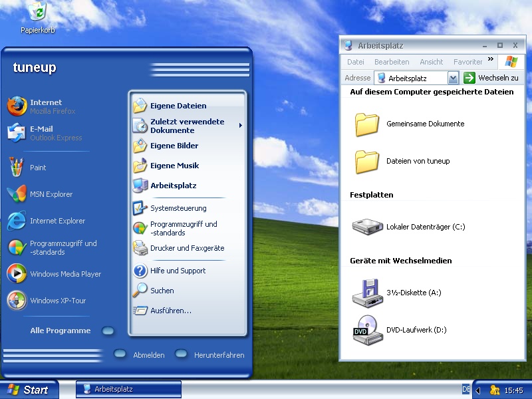Image resolution: width=532 pixels, height=399 pixels.
Task: Select Dateien von tuneup folder
Action: pos(402,161)
